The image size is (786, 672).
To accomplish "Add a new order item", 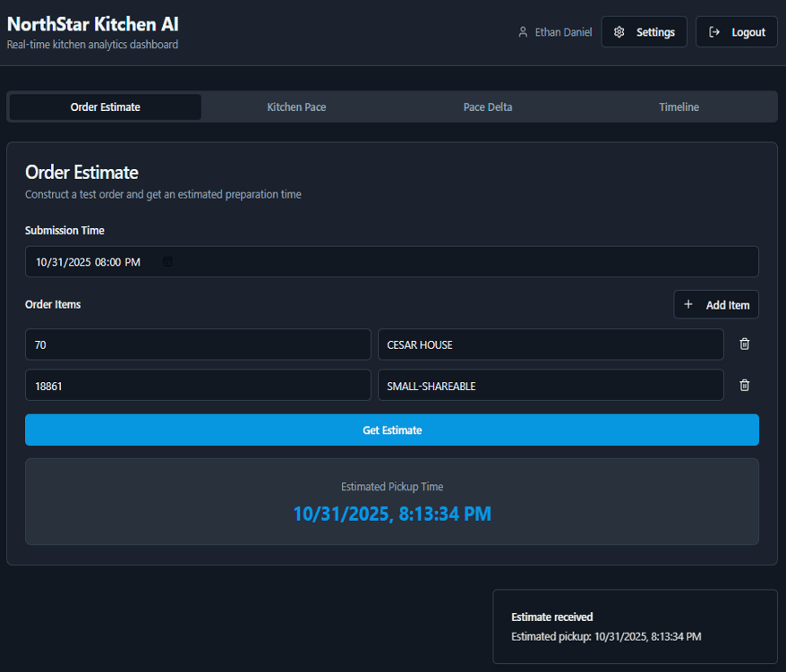I will click(716, 304).
